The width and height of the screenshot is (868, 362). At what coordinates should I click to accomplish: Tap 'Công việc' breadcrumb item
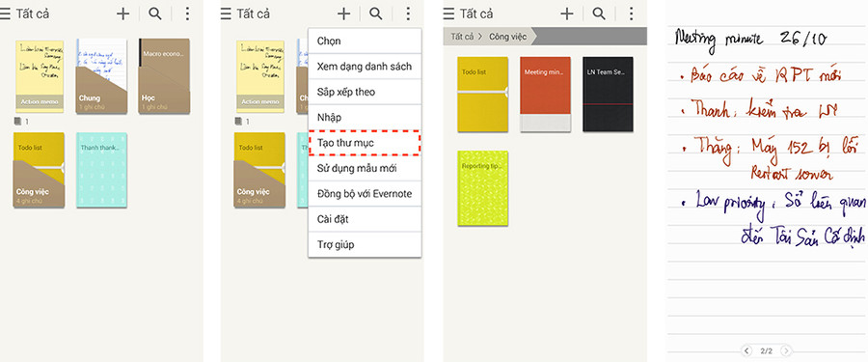[506, 37]
